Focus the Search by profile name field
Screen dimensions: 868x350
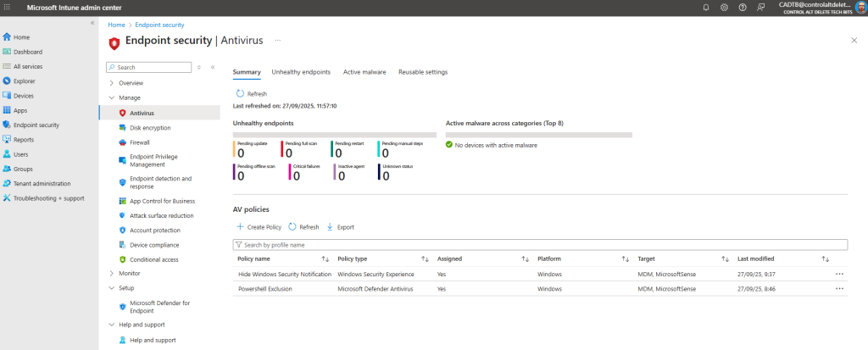[x=540, y=244]
